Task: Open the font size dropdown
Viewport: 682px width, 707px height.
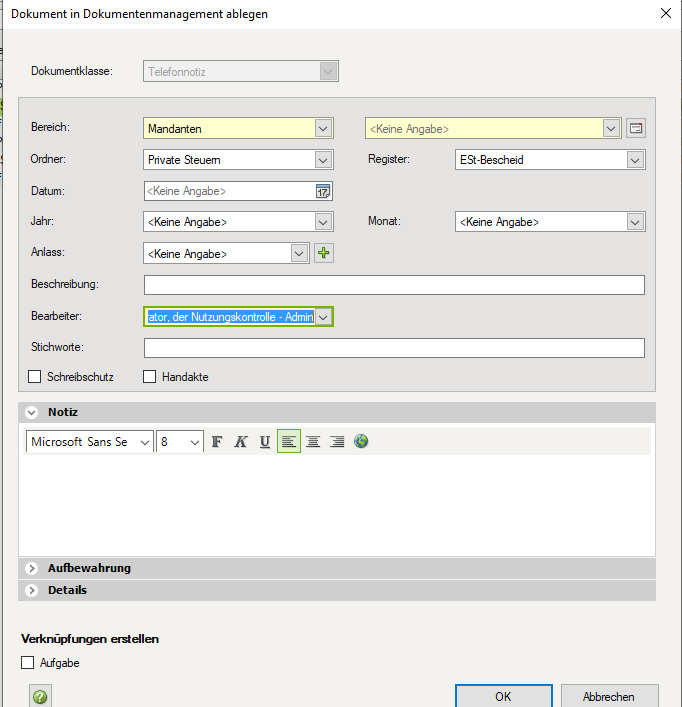Action: (194, 442)
